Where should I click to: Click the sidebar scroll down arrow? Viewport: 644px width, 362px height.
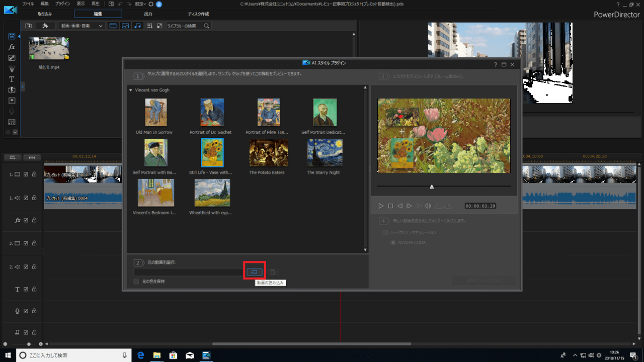click(15, 132)
